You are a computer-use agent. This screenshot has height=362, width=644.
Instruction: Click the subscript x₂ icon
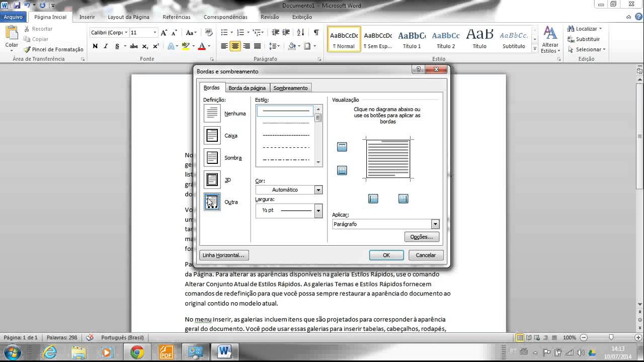click(x=145, y=46)
